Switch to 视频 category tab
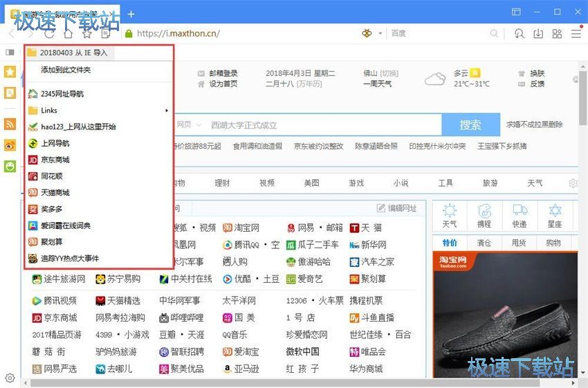 coord(267,183)
